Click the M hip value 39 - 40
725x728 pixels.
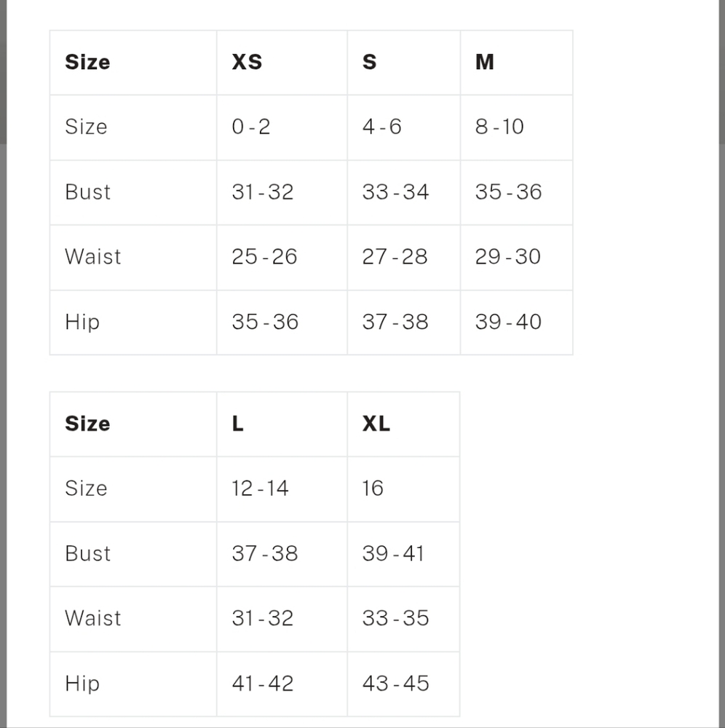508,322
